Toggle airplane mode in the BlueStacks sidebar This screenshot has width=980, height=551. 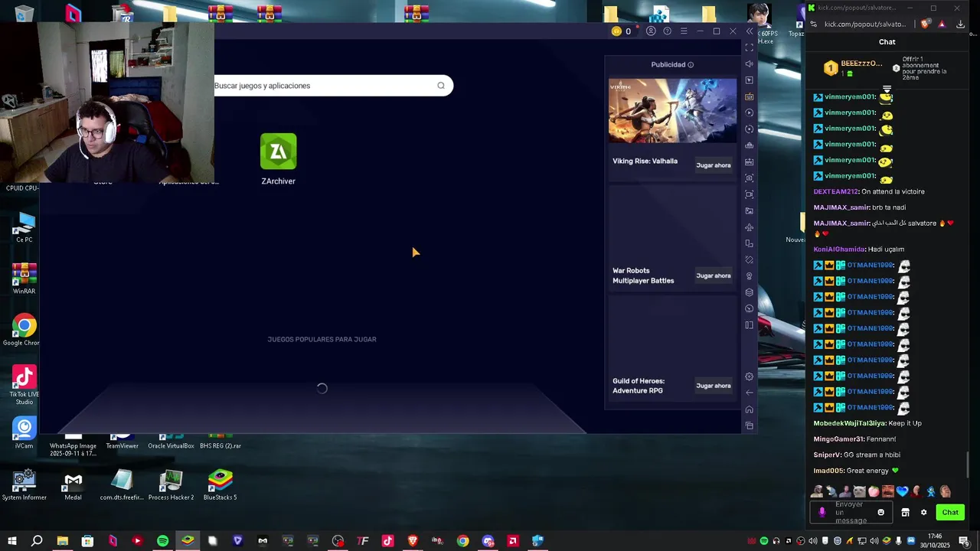749,227
